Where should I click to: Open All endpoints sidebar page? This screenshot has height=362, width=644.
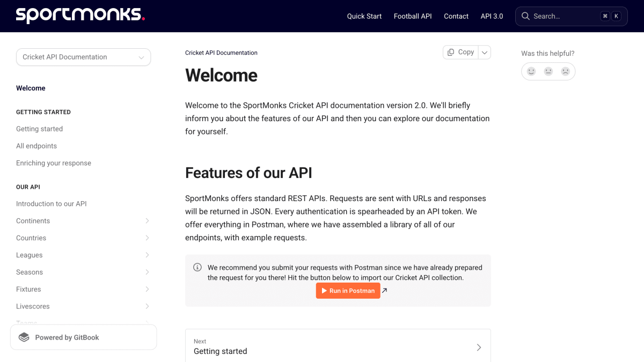point(36,146)
